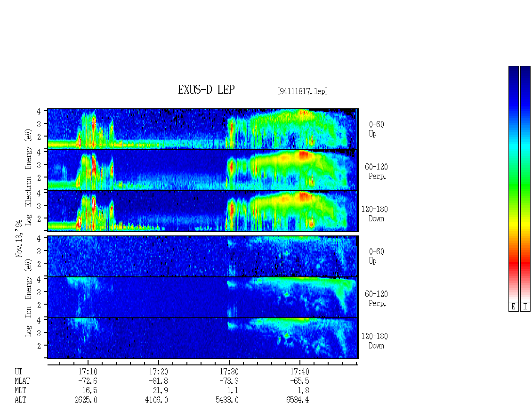Click the 60-120 Perp. label beside ion panel
The image size is (532, 412).
coord(376,299)
